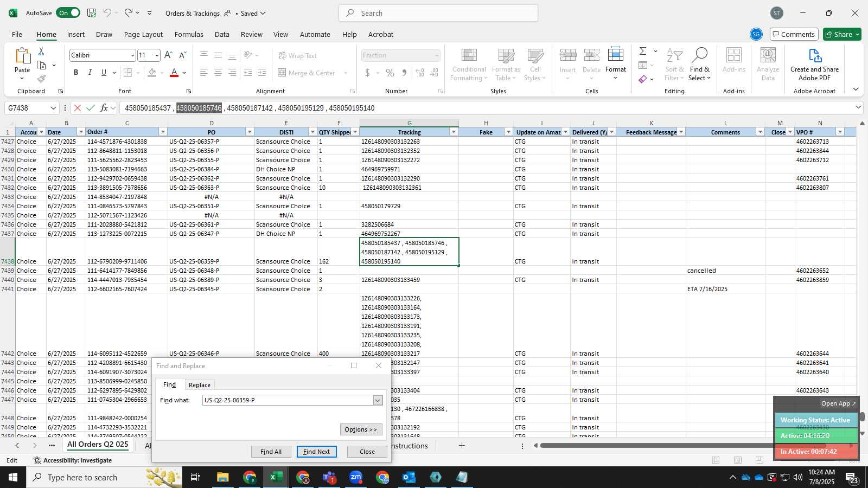Click the Undo arrow icon

(107, 13)
